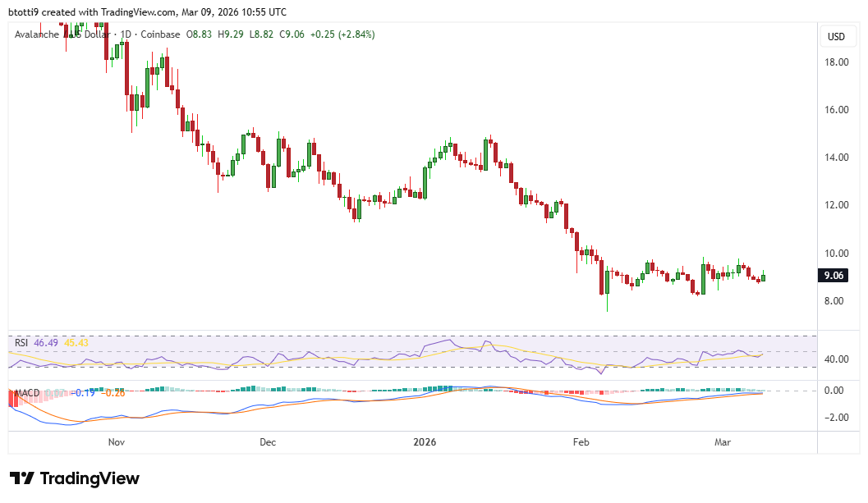Image resolution: width=868 pixels, height=503 pixels.
Task: Select the MACD indicator label
Action: pos(27,393)
